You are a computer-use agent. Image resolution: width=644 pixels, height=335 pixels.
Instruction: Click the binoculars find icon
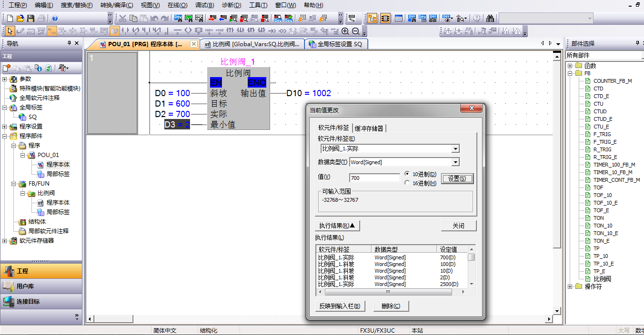490,19
